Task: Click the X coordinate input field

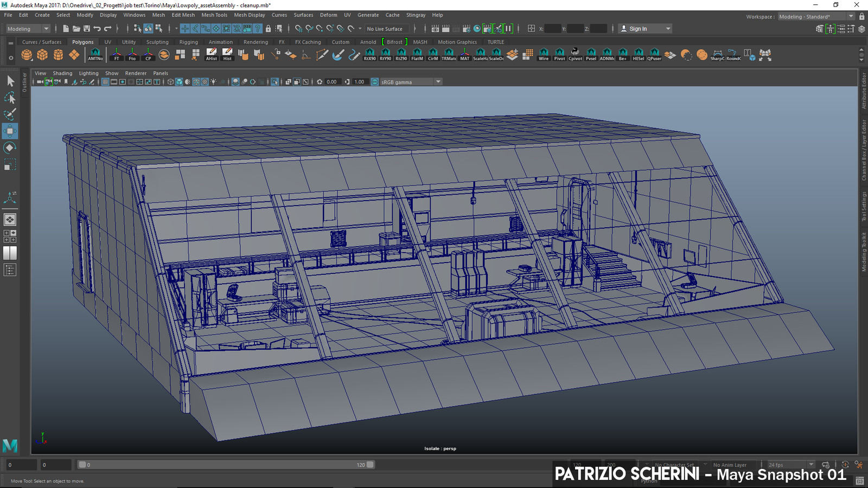Action: pyautogui.click(x=552, y=29)
